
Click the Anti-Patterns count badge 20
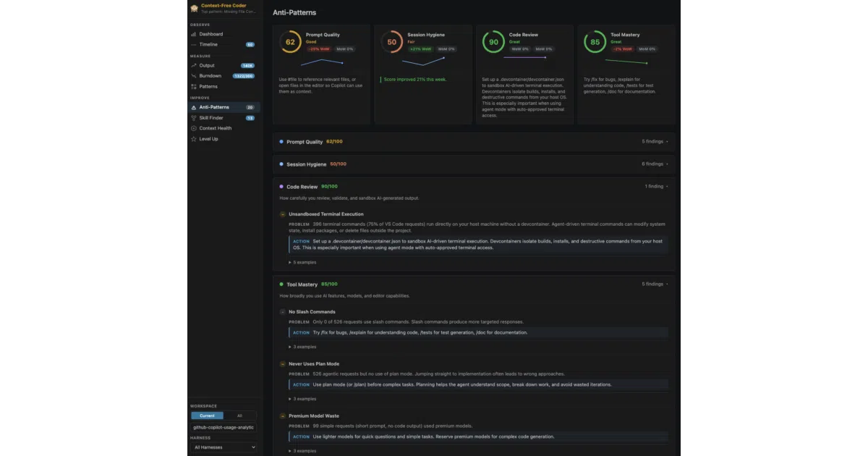(x=250, y=107)
